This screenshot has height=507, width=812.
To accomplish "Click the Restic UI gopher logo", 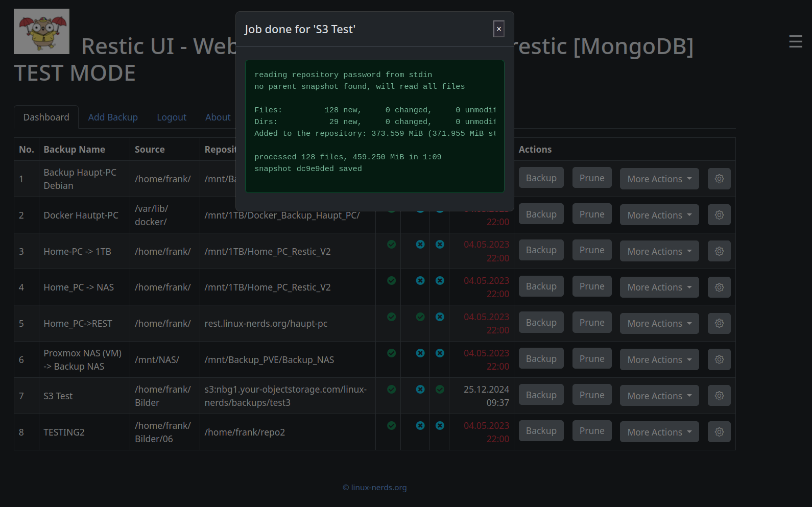I will coord(41,31).
